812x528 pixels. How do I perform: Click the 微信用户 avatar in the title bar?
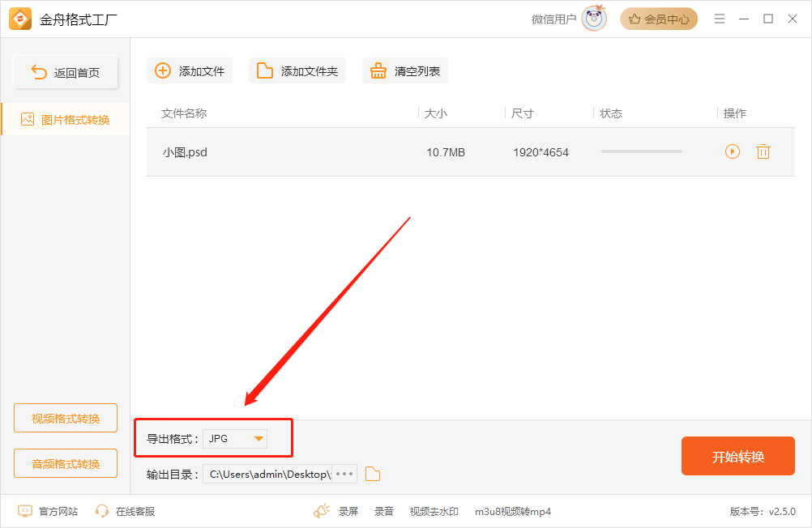593,18
